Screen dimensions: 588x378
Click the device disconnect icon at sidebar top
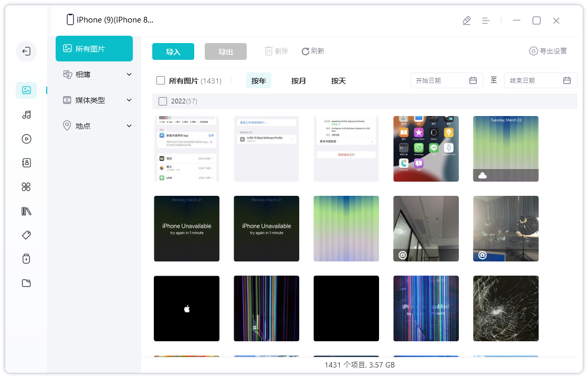point(26,51)
